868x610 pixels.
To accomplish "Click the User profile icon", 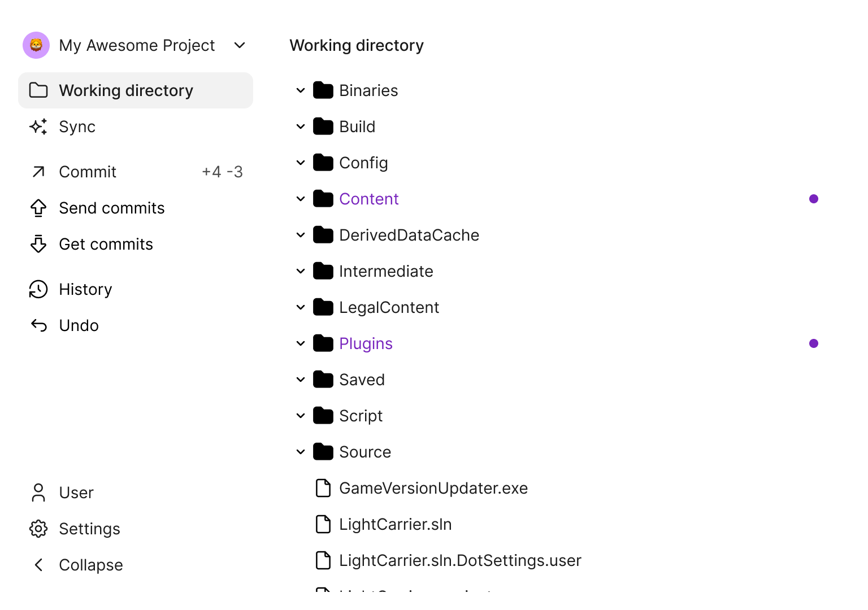I will [38, 493].
